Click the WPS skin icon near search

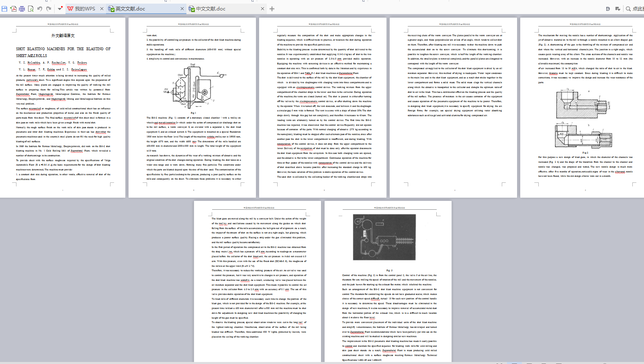[608, 8]
